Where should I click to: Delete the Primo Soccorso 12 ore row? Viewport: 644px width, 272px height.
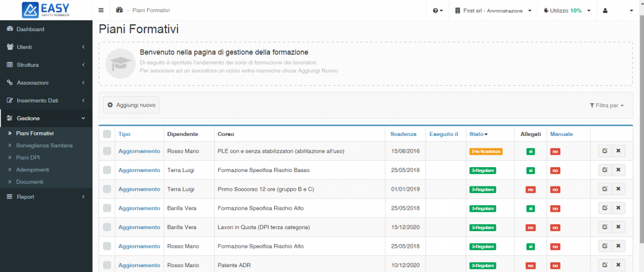click(618, 189)
